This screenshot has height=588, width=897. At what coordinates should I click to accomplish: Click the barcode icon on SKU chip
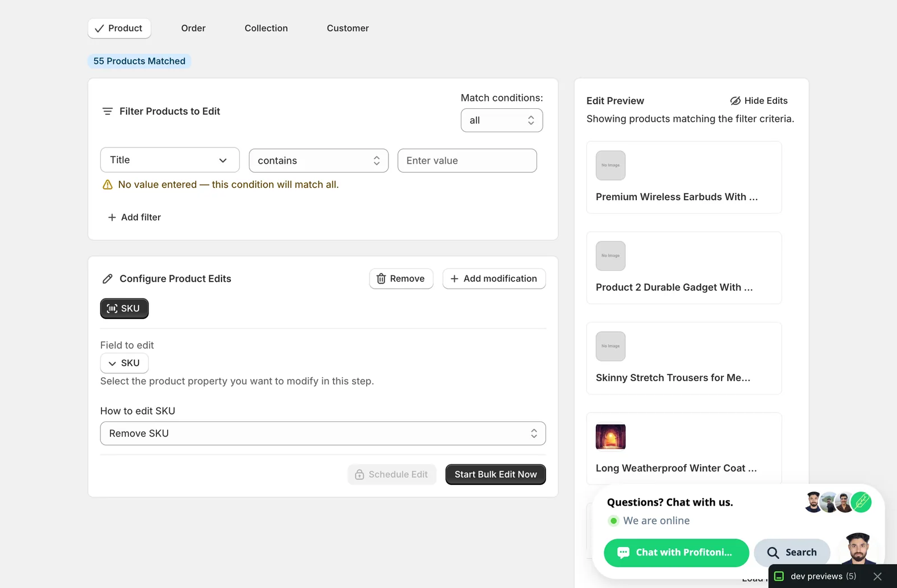tap(112, 309)
